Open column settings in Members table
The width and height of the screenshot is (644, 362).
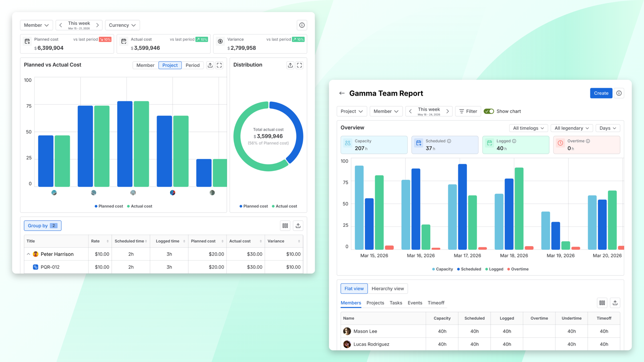coord(602,303)
